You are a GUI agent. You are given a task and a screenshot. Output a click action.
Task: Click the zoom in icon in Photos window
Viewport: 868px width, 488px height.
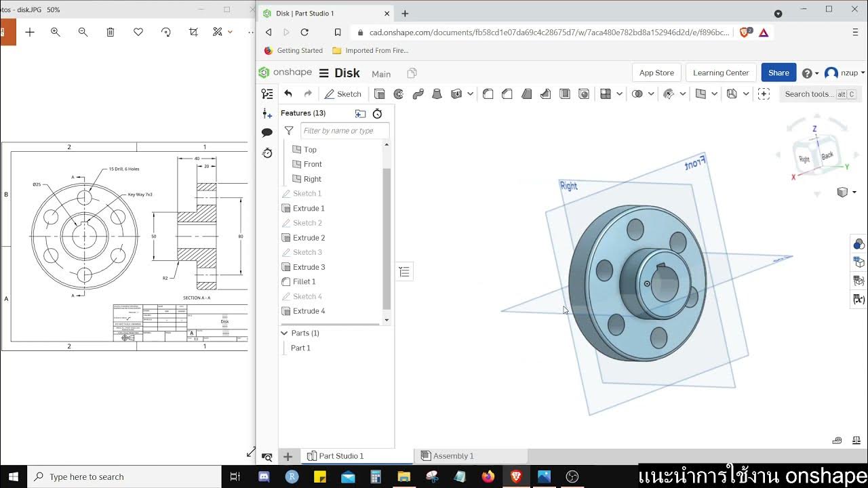tap(56, 32)
